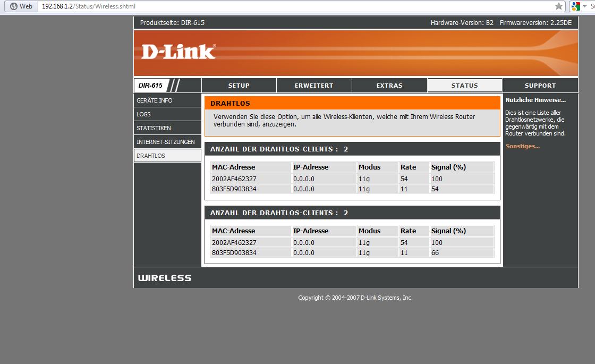Open LOGS in the sidebar
This screenshot has height=364, width=595.
pyautogui.click(x=167, y=114)
